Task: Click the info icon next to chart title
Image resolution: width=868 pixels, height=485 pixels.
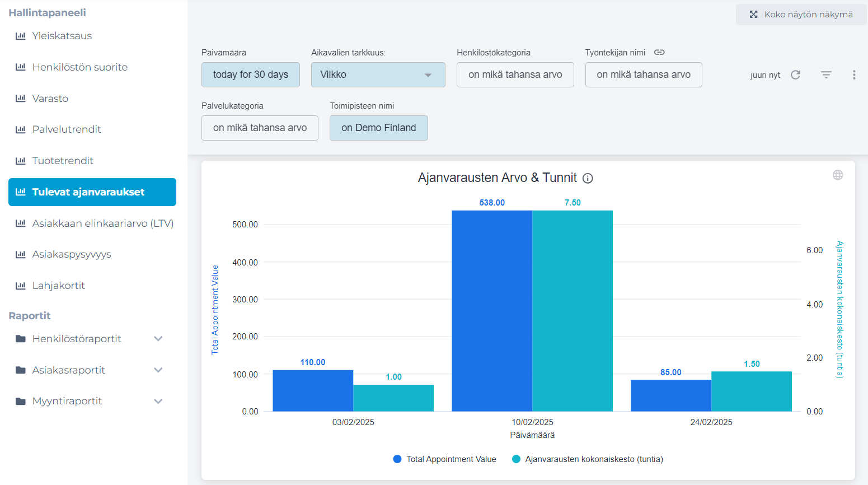Action: 588,178
